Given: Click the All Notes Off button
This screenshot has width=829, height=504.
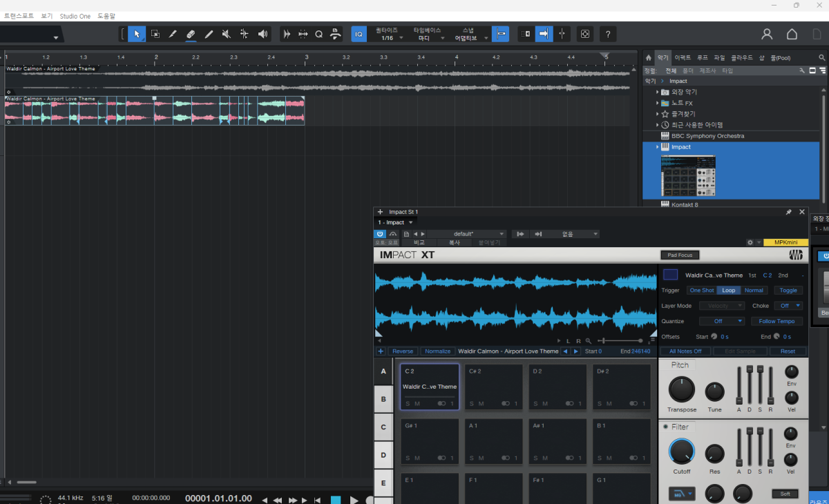Looking at the screenshot, I should [685, 351].
